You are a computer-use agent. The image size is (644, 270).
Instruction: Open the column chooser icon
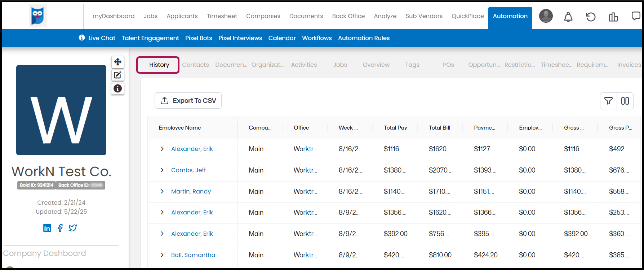coord(625,101)
